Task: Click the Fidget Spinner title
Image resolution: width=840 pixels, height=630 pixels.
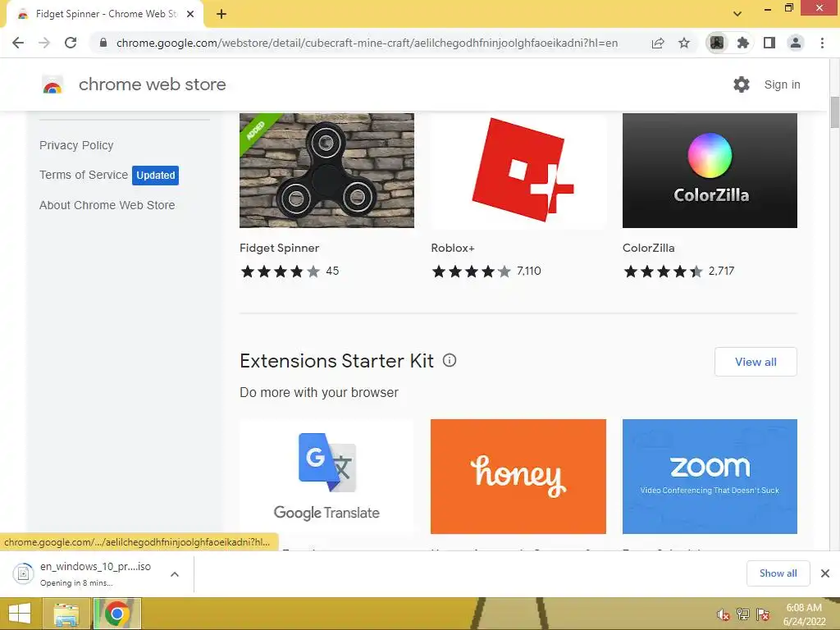Action: (x=279, y=248)
